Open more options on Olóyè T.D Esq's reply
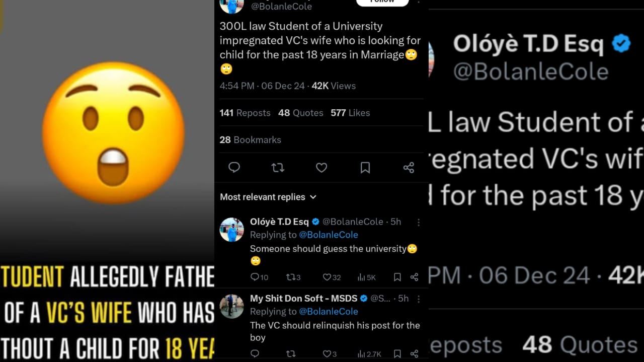 pos(418,222)
